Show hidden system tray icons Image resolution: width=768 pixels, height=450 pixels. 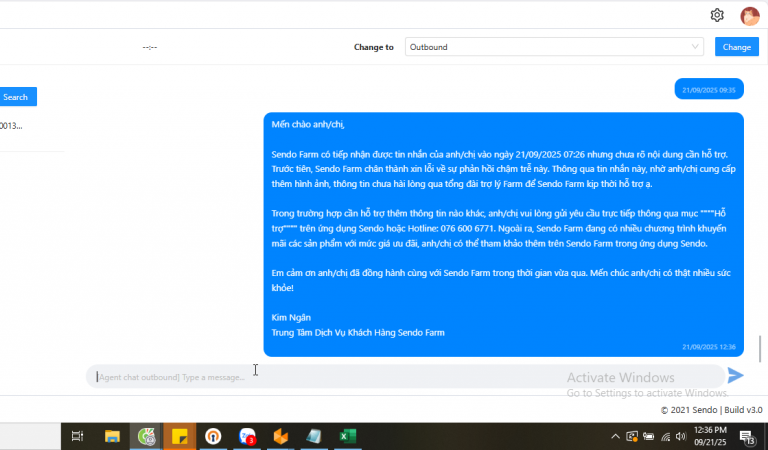(x=615, y=436)
